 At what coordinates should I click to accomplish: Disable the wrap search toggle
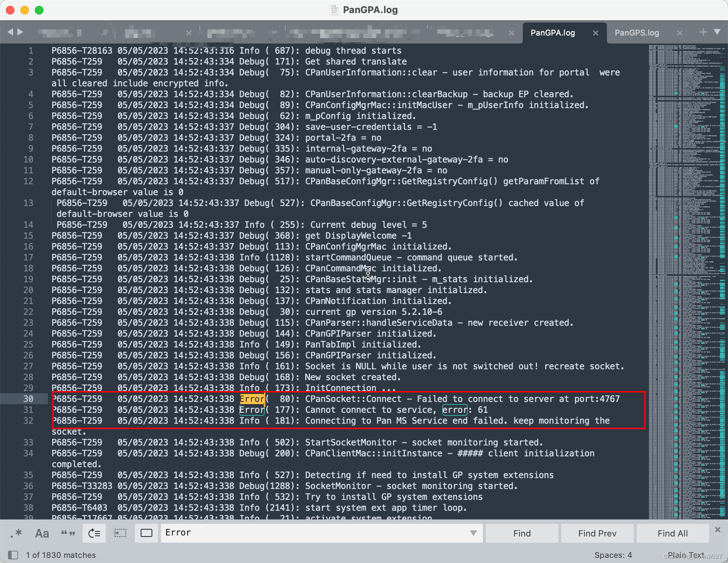[94, 533]
